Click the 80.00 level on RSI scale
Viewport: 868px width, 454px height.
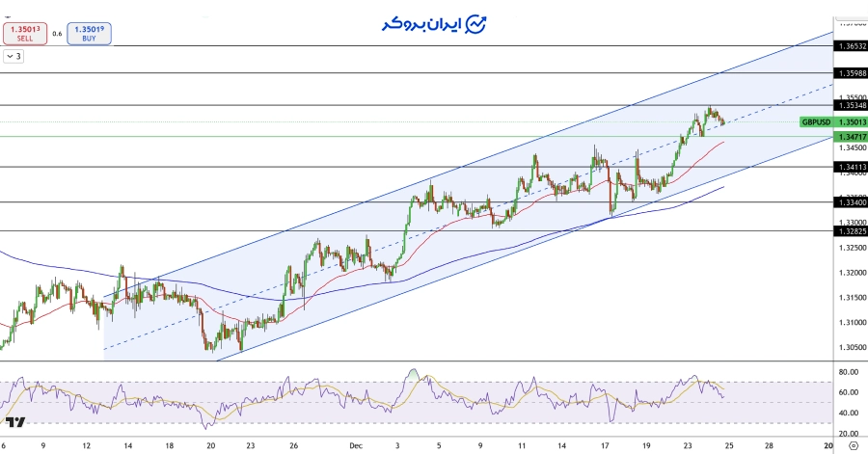(x=849, y=371)
